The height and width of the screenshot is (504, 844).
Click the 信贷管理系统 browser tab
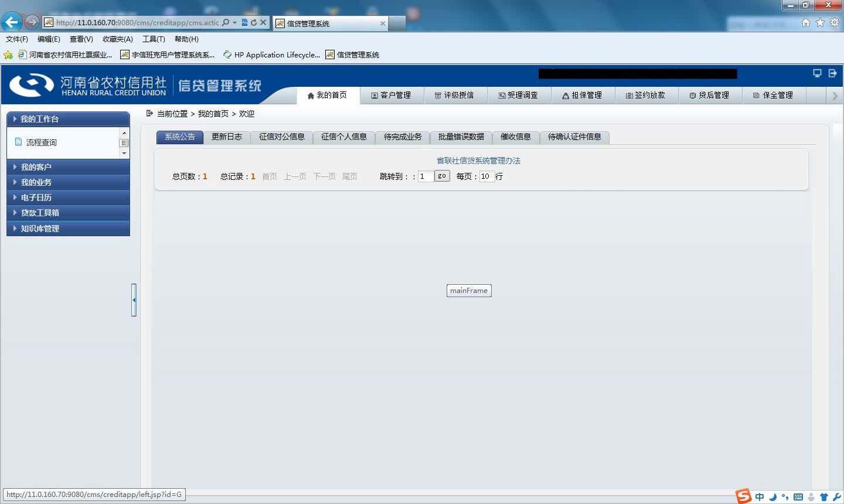click(331, 23)
